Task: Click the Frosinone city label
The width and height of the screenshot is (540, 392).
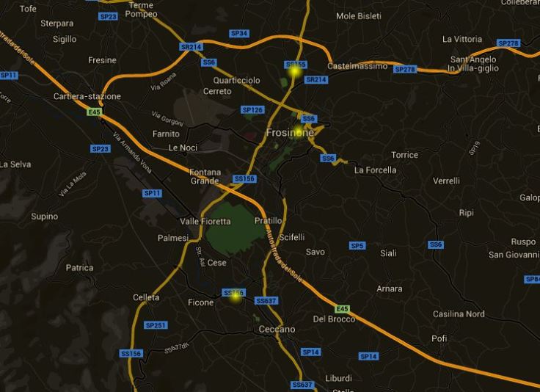Action: point(290,133)
